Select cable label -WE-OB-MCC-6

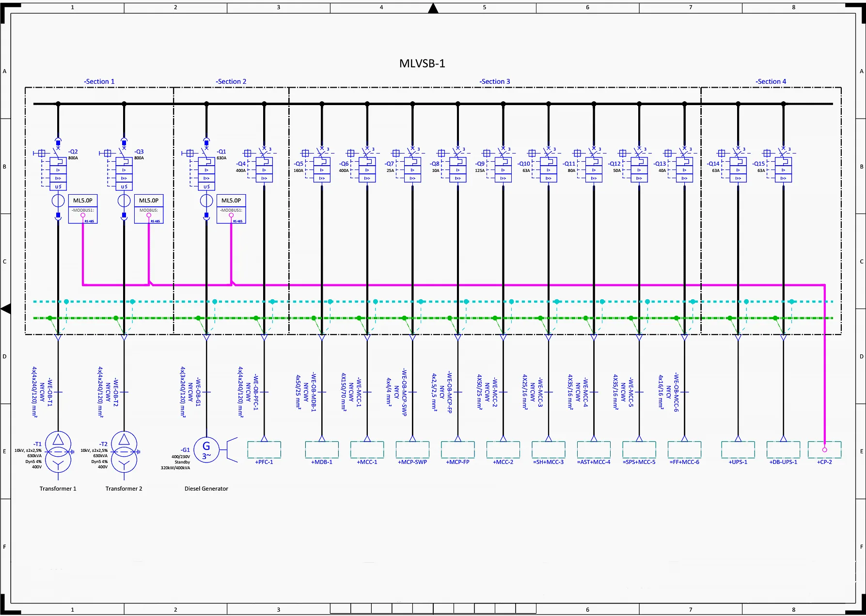(x=676, y=392)
